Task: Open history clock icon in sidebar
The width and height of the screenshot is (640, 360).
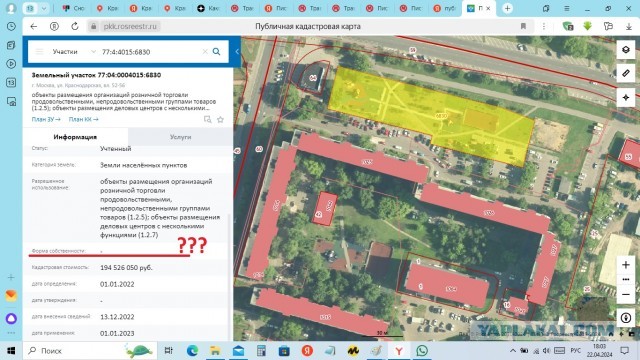Action: (11, 27)
